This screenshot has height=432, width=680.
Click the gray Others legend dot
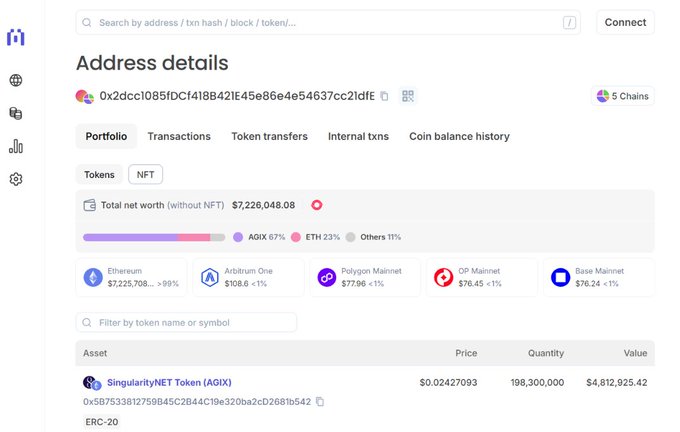coord(350,237)
